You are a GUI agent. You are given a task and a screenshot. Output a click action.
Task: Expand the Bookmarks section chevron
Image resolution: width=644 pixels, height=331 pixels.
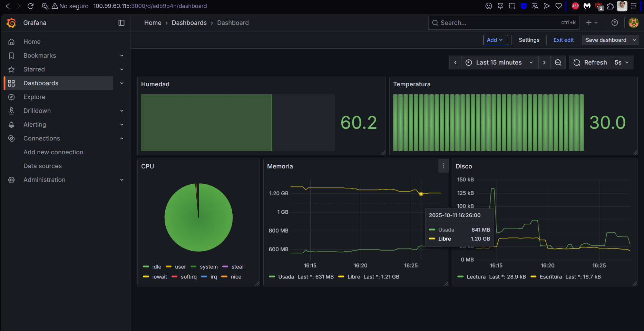[x=122, y=56]
